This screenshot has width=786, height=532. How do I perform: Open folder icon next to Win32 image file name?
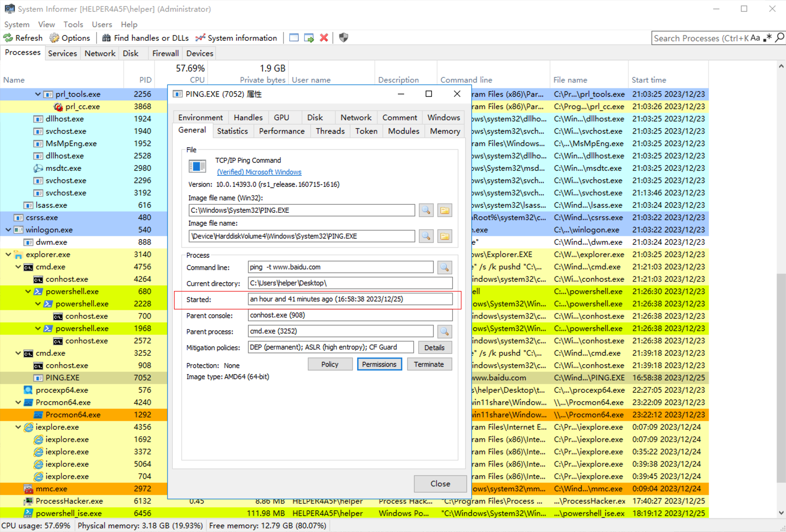click(444, 211)
